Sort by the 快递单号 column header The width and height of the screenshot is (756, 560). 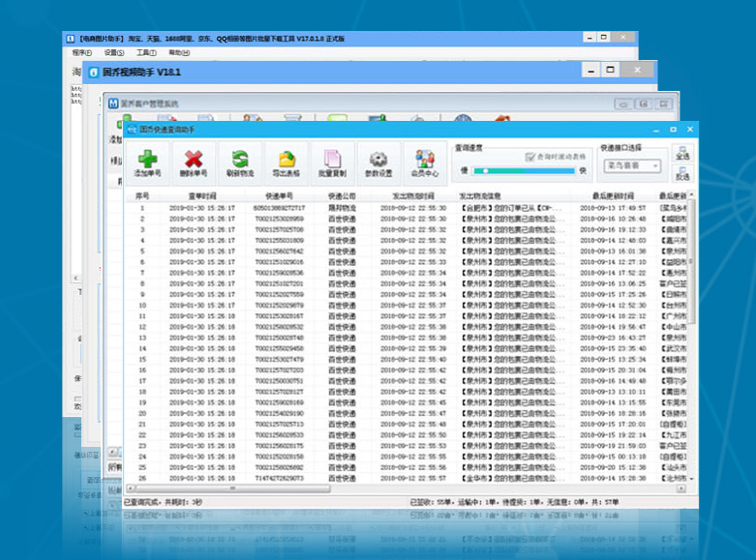click(x=279, y=196)
